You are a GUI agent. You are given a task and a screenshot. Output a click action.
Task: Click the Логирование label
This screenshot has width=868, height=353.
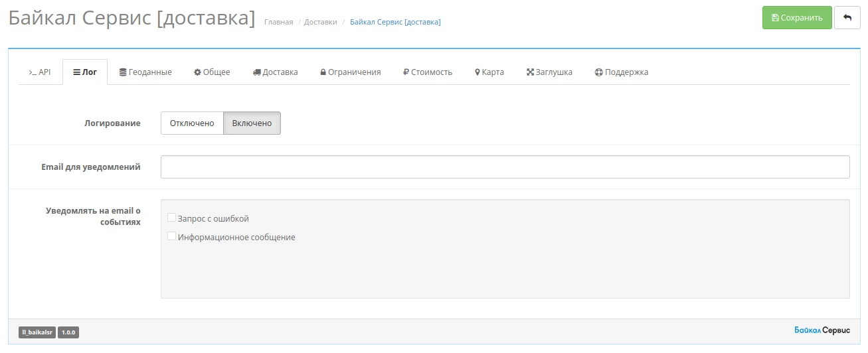112,123
